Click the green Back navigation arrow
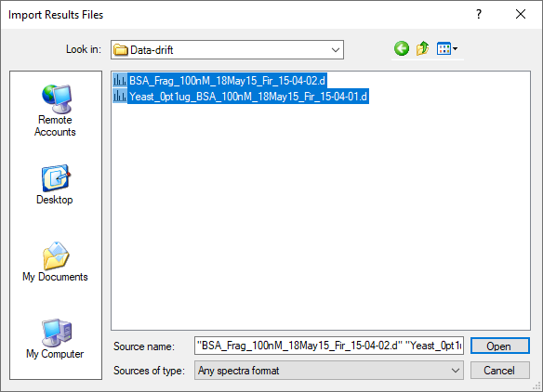 (402, 49)
